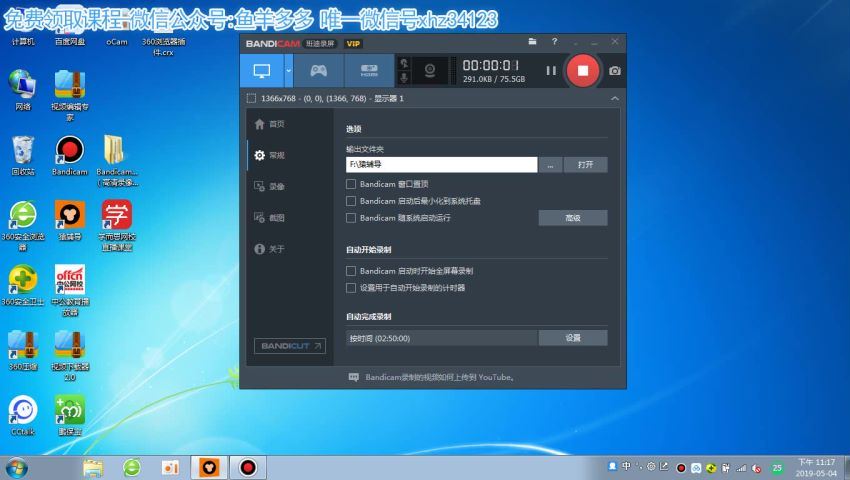Image resolution: width=850 pixels, height=480 pixels.
Task: Open the screen mode dropdown arrow
Action: tap(288, 71)
